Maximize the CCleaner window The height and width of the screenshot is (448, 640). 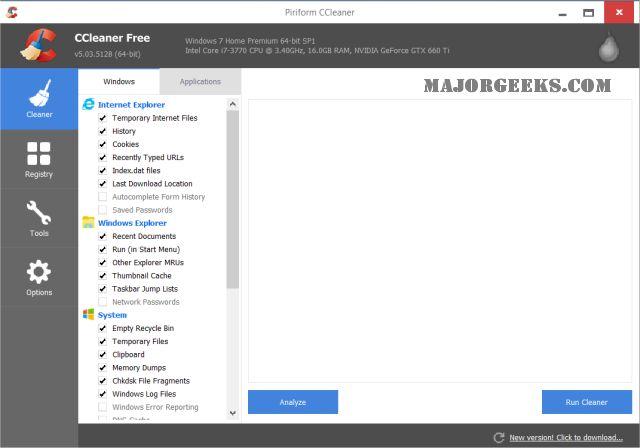[588, 13]
